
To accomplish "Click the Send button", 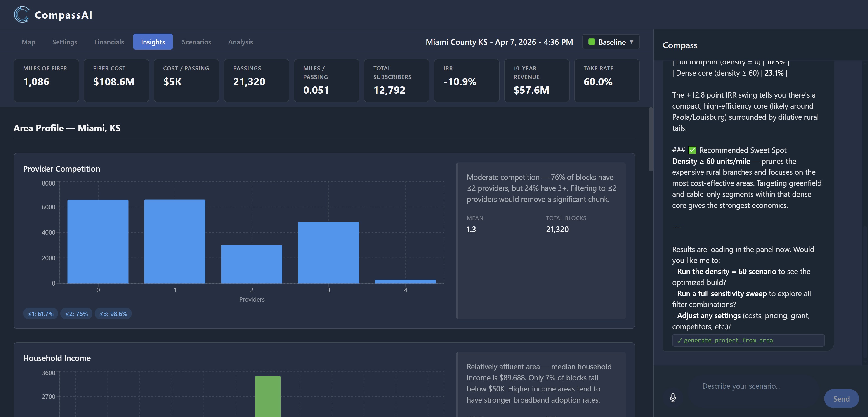I will pos(841,399).
